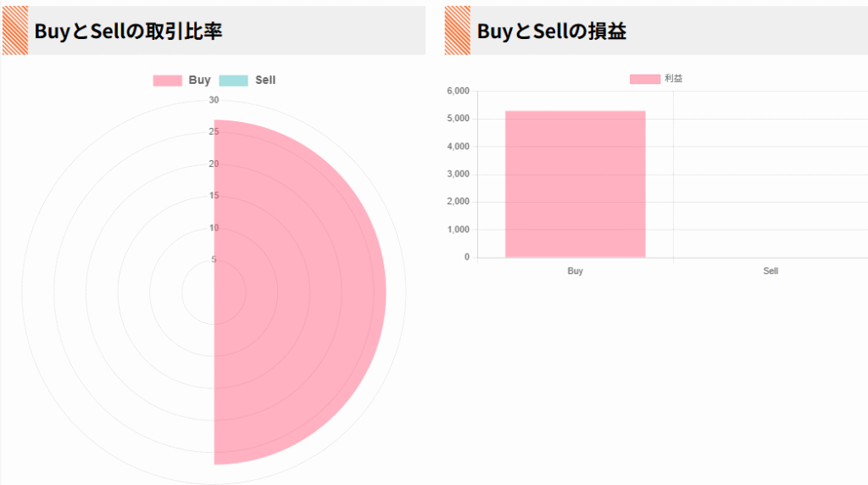This screenshot has width=868, height=485.
Task: Toggle the 利益 legend swatch in bar chart
Action: [645, 79]
